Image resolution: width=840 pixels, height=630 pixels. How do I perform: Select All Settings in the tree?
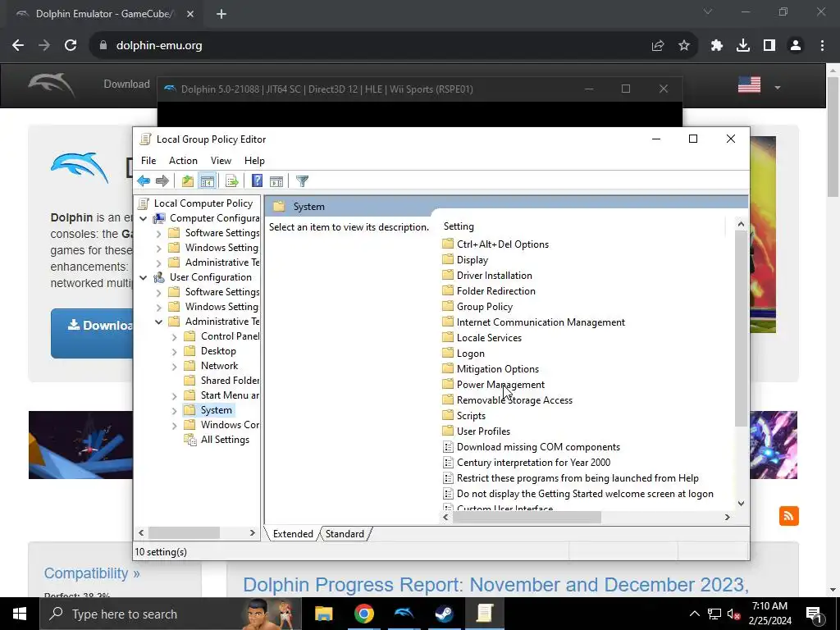(x=225, y=440)
